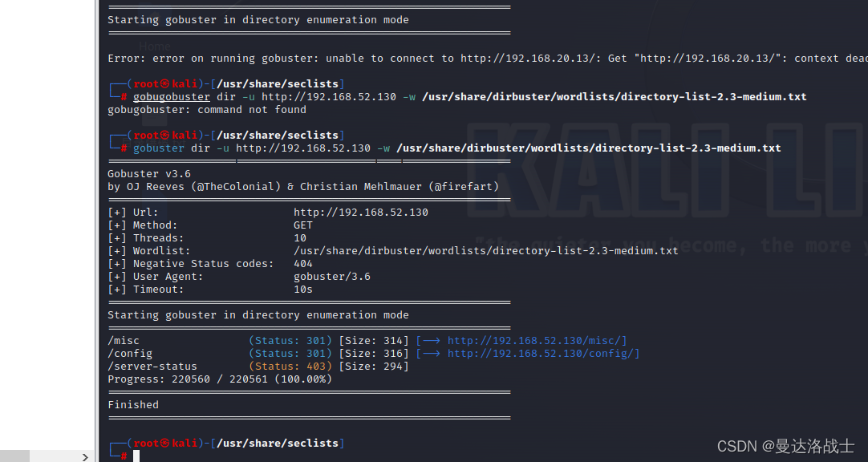Click the '[+] Negative Status codes:' label
This screenshot has height=462, width=868.
(x=190, y=264)
